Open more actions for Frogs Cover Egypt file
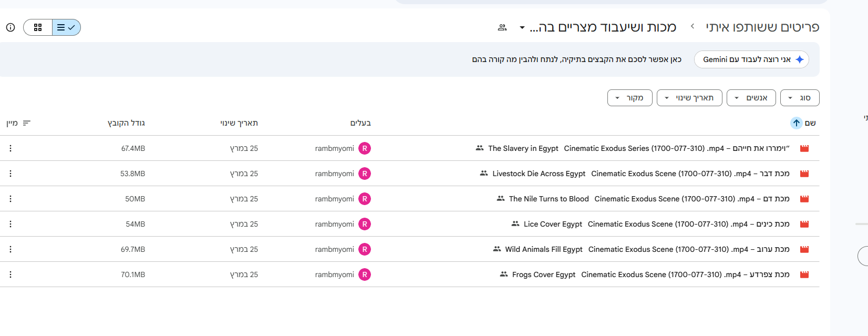The image size is (868, 336). pyautogui.click(x=11, y=274)
